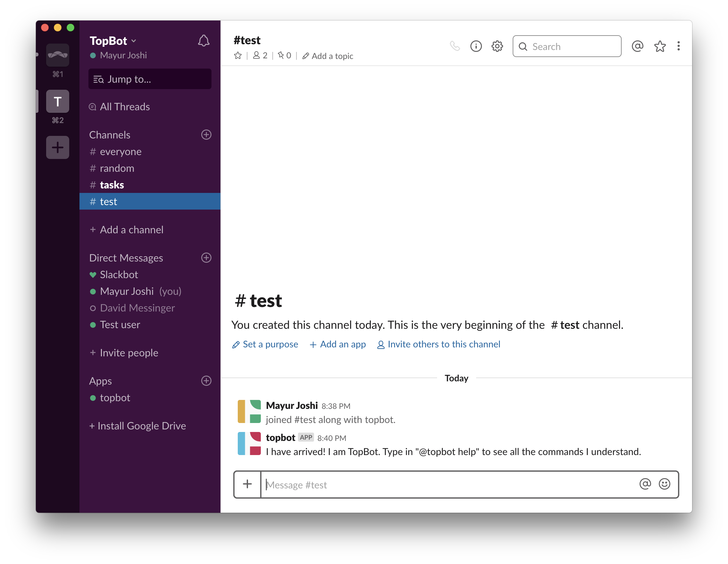Click Invite others to this channel link
Image resolution: width=728 pixels, height=564 pixels.
point(439,344)
